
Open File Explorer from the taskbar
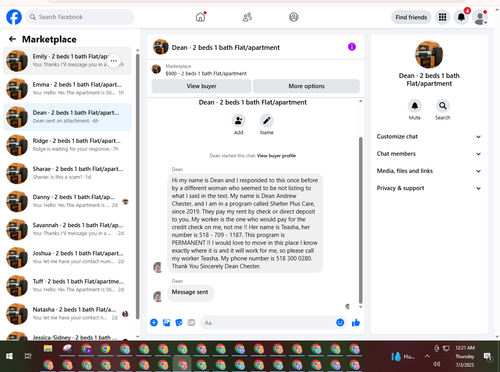pos(48,349)
